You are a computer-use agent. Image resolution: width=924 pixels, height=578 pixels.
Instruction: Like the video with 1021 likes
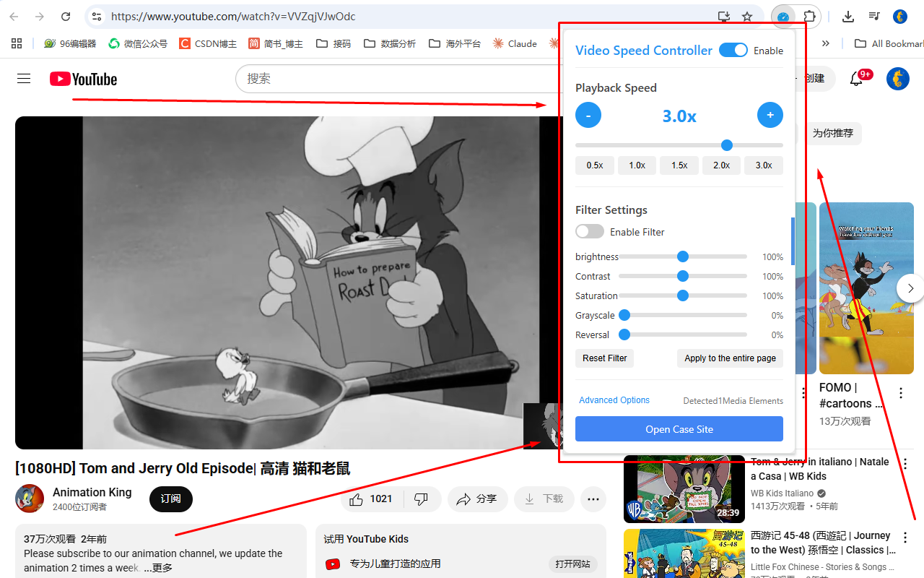[372, 499]
